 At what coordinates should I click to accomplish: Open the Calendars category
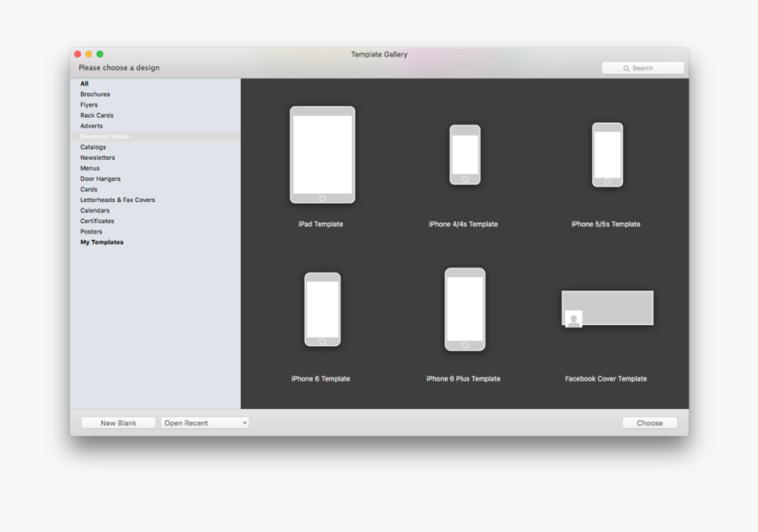[94, 210]
